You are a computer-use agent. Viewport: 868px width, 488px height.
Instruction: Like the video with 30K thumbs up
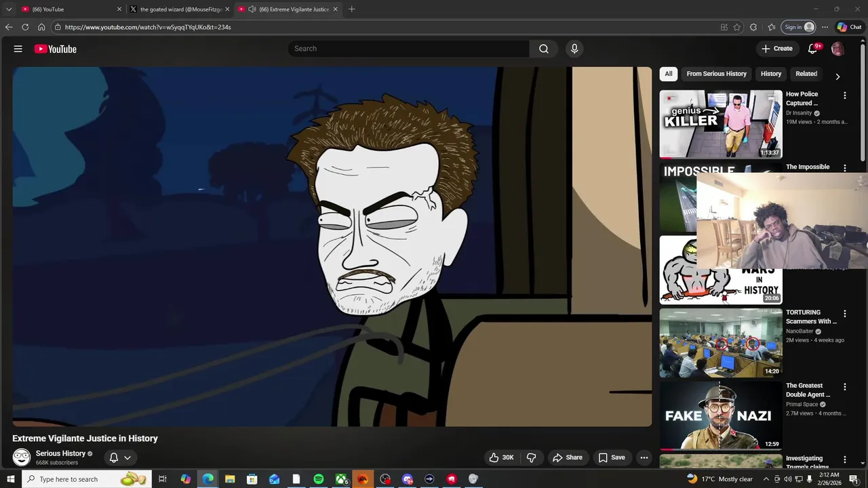pyautogui.click(x=502, y=457)
